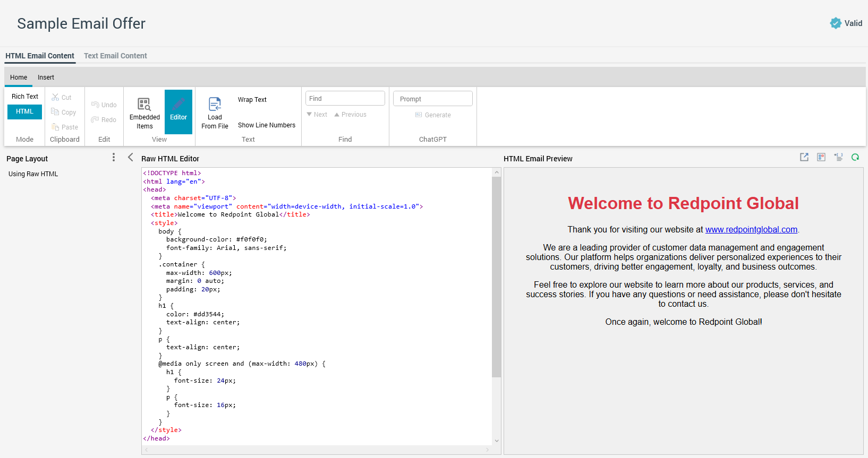The height and width of the screenshot is (458, 868).
Task: Open Page Layout three-dot menu
Action: (x=114, y=158)
